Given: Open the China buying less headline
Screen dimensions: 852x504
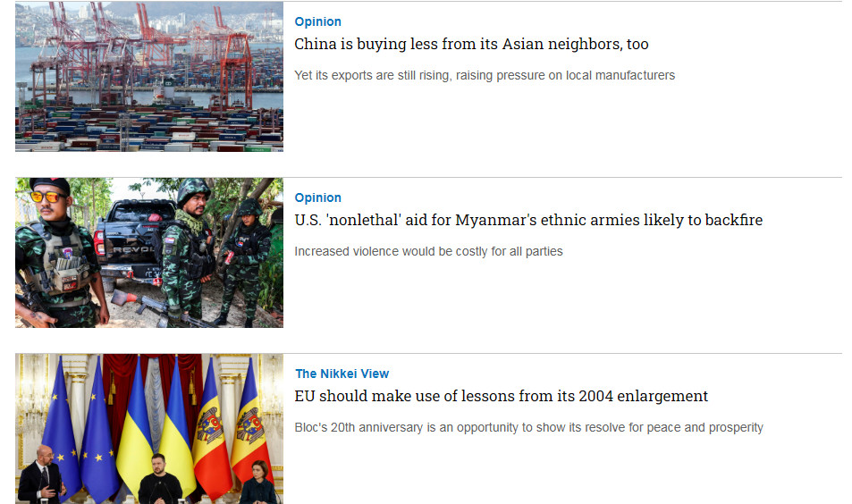Looking at the screenshot, I should coord(471,44).
